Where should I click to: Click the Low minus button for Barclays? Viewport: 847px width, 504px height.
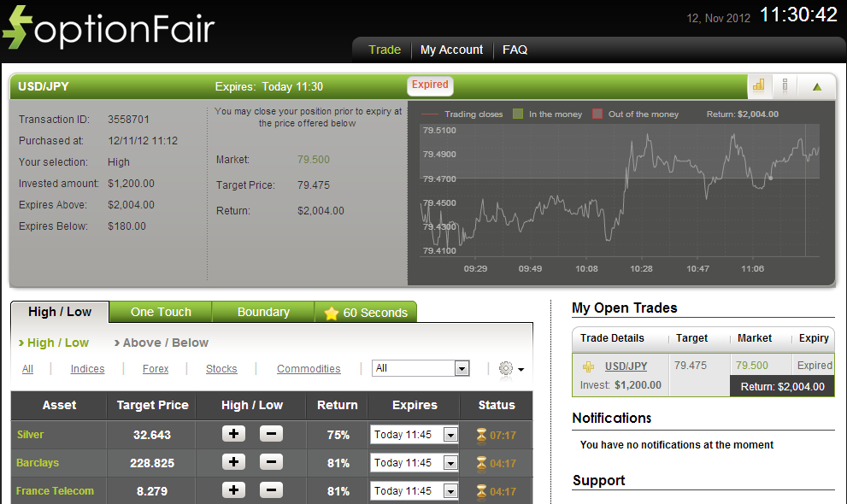click(271, 462)
